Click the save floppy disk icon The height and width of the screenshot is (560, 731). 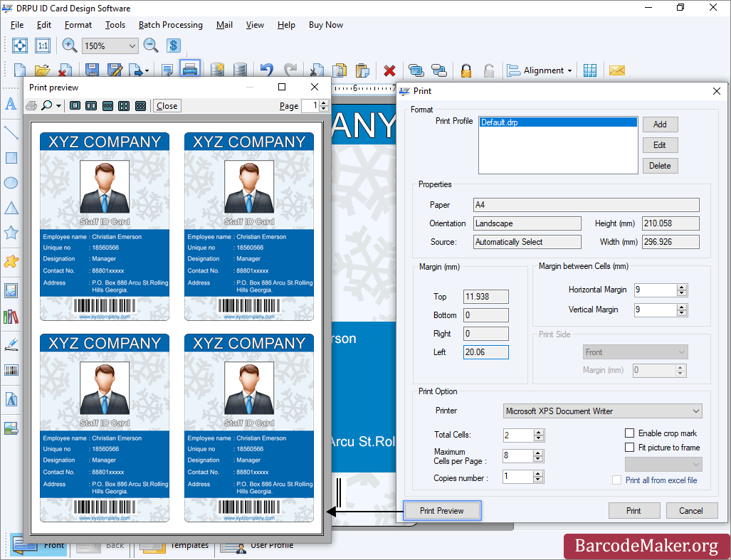(x=93, y=70)
